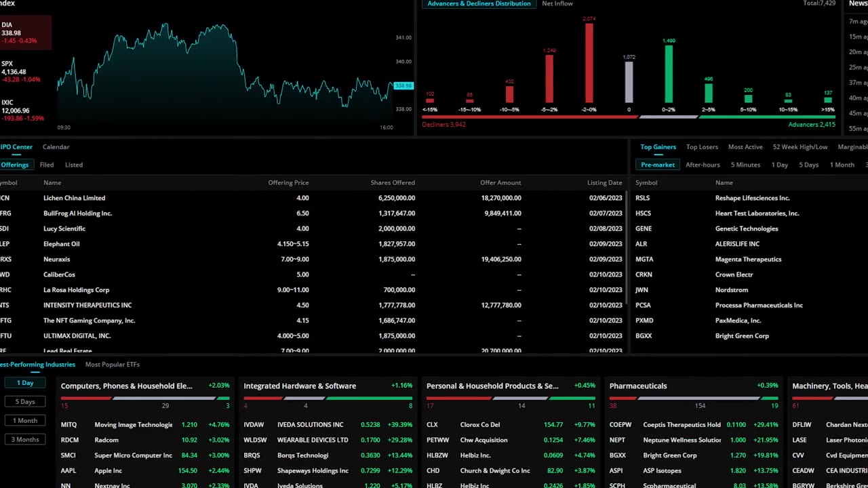Choose the 5 Days industry range
Screen dimensions: 868x488
[25, 402]
